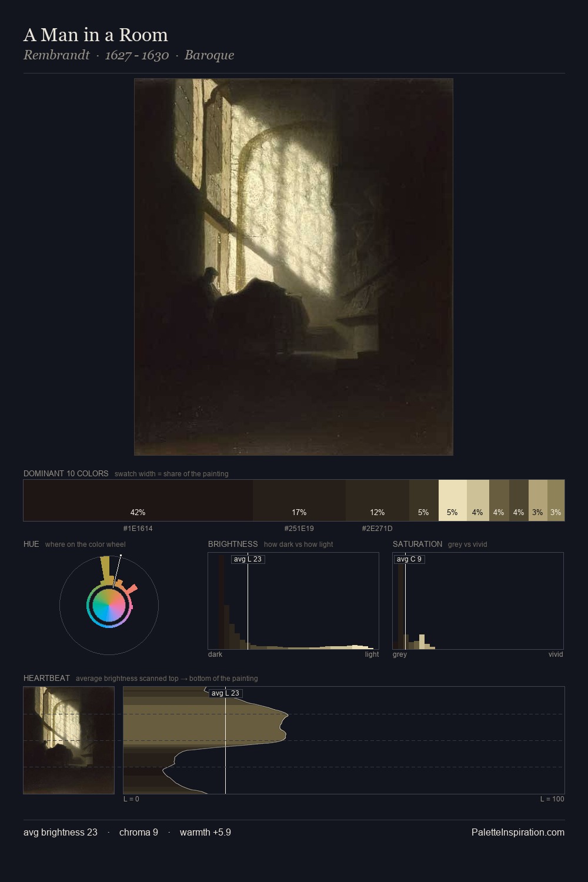Image resolution: width=588 pixels, height=882 pixels.
Task: Click the 'chroma 9' footer stat
Action: (x=139, y=832)
